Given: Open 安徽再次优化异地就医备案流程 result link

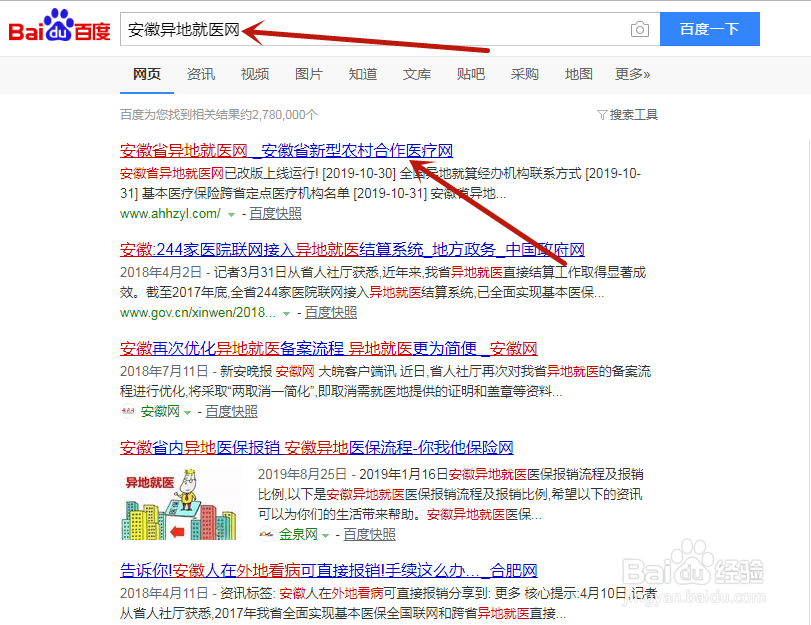Looking at the screenshot, I should [x=328, y=348].
